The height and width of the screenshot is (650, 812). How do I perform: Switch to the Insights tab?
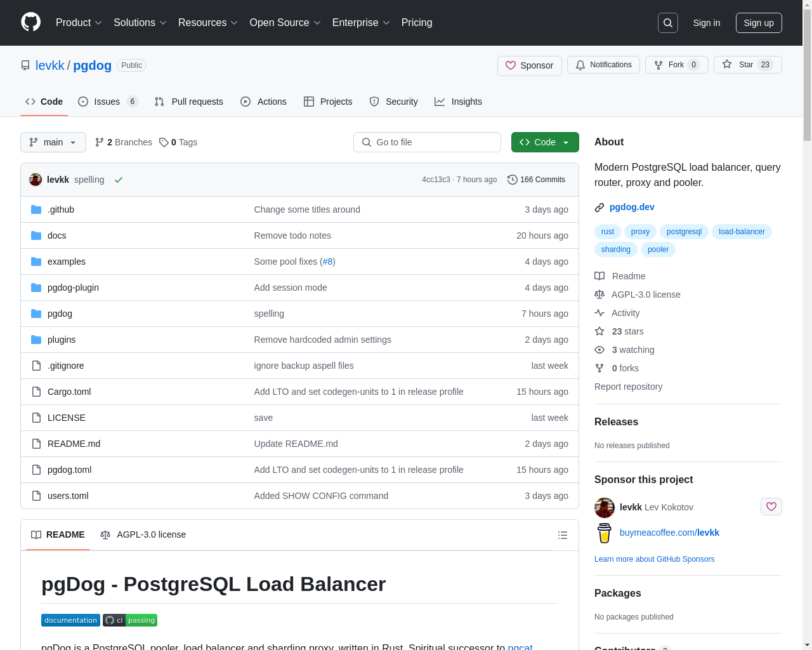(x=458, y=102)
